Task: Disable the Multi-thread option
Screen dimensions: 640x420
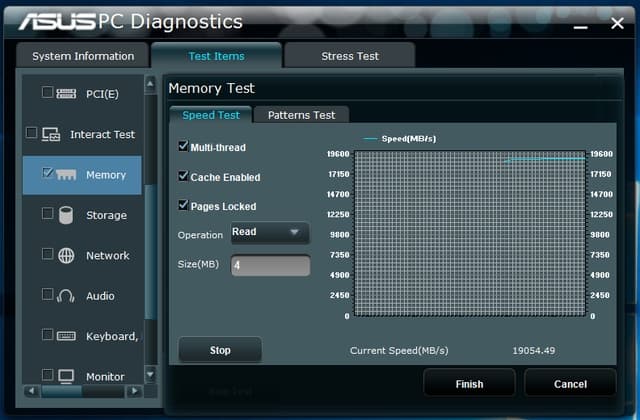Action: (x=183, y=146)
